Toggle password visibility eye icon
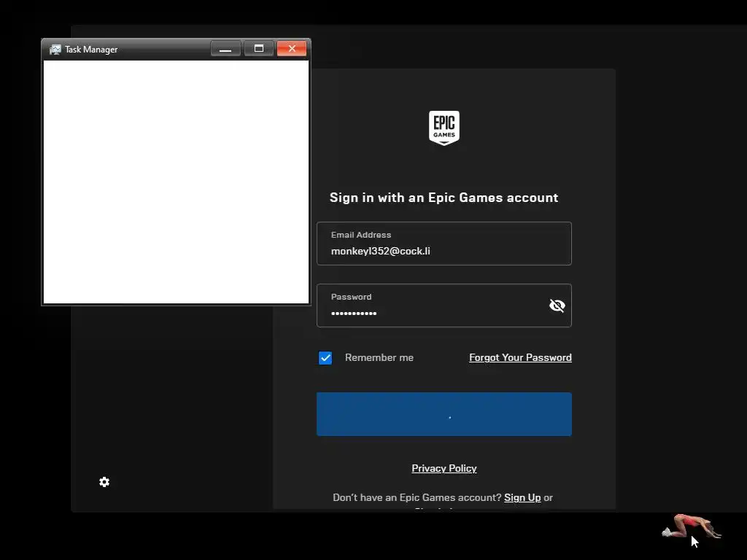The width and height of the screenshot is (747, 560). pyautogui.click(x=557, y=306)
